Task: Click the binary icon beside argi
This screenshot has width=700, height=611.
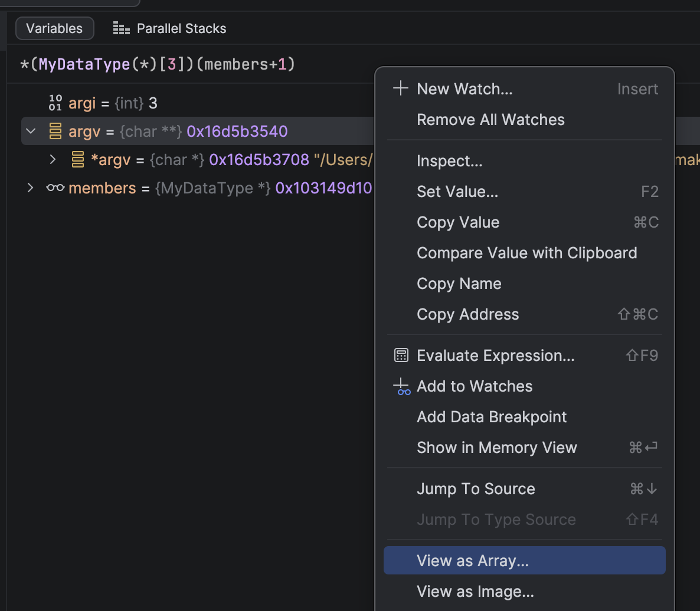Action: tap(55, 103)
